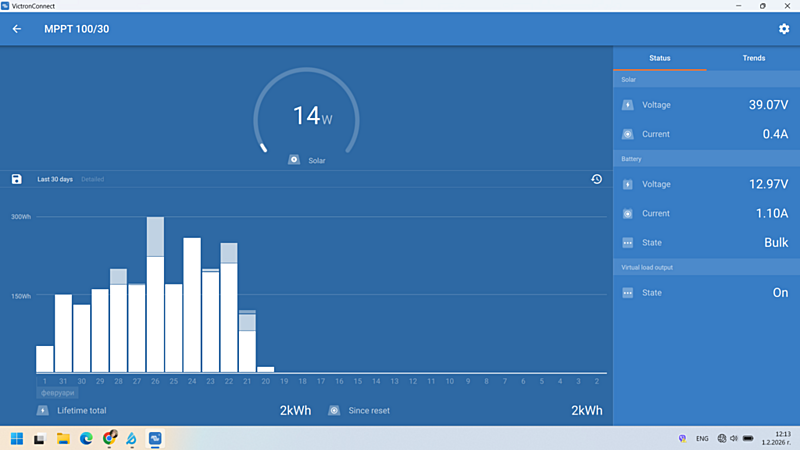Select the bar for day 22
The width and height of the screenshot is (800, 450).
click(x=229, y=308)
